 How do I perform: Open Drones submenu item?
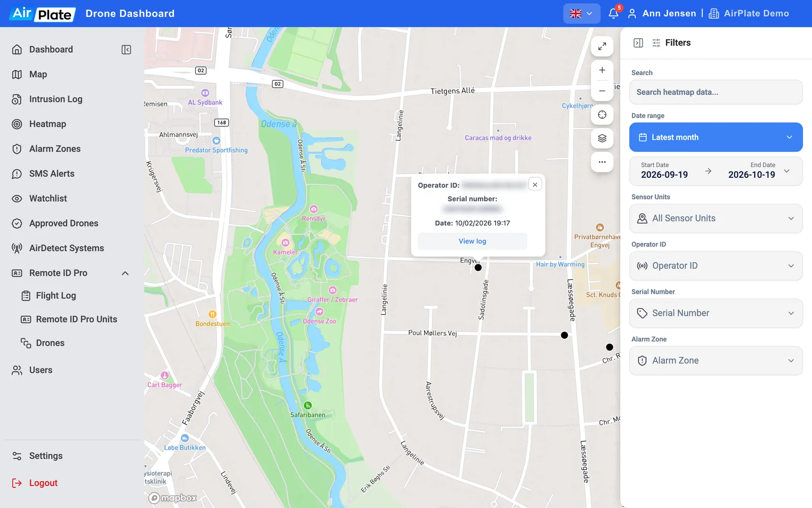[50, 343]
